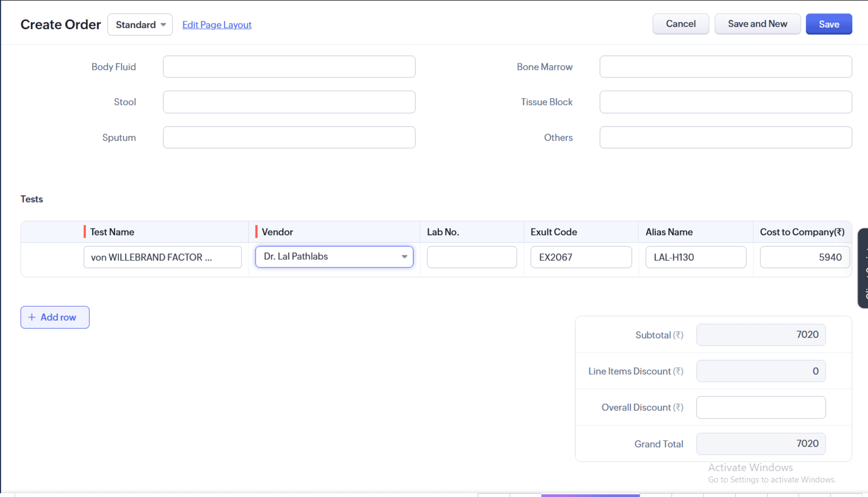Viewport: 868px width, 497px height.
Task: Click the Cost to Company field 5940
Action: click(804, 257)
